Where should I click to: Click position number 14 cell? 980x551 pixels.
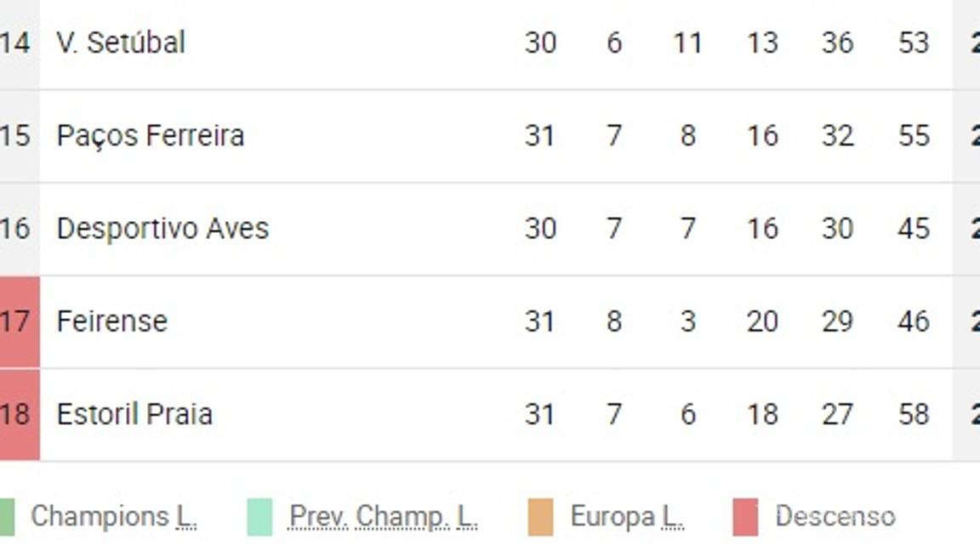[x=15, y=43]
